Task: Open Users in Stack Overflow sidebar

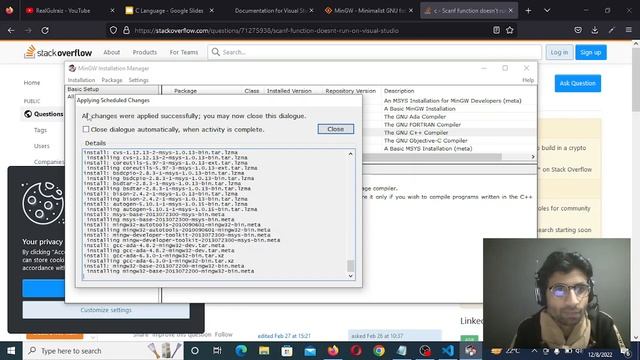Action: click(x=42, y=146)
